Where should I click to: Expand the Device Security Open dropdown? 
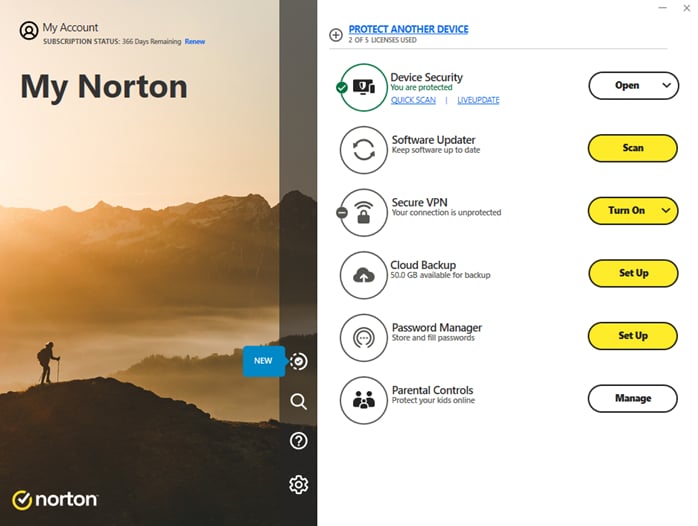pyautogui.click(x=667, y=86)
